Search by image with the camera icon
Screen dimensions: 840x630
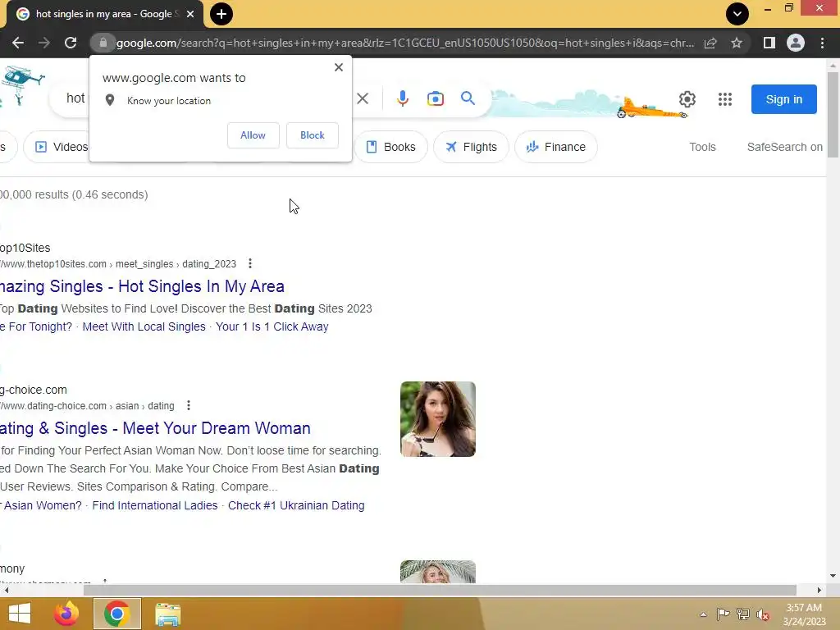(x=435, y=98)
